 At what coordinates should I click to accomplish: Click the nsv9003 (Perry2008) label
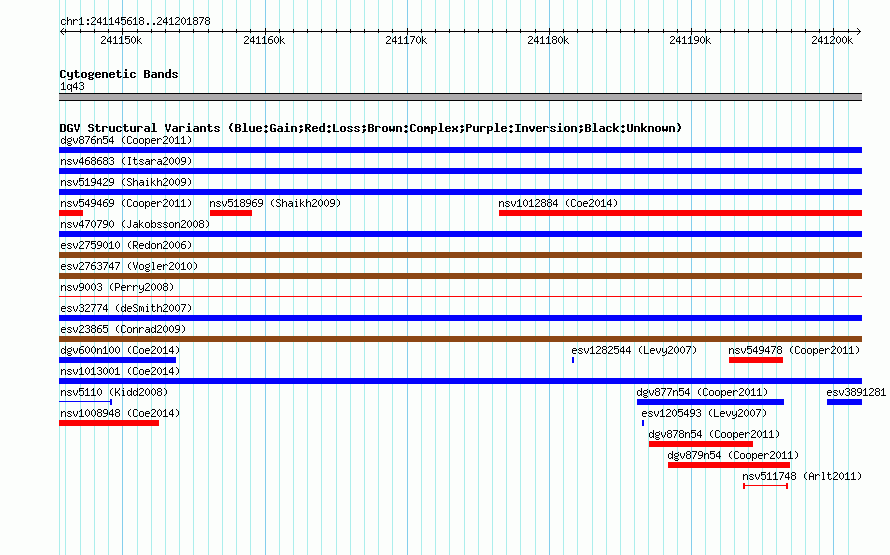117,287
